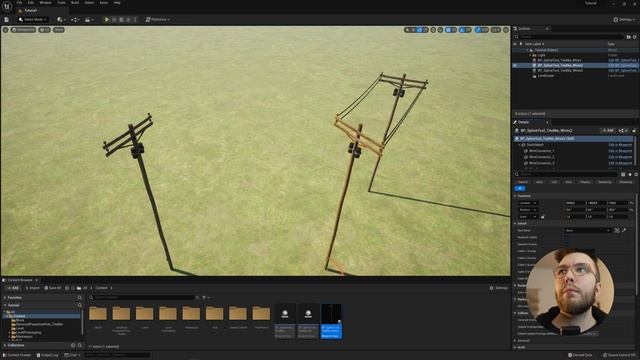Open the camera speed setting in viewport
The height and width of the screenshot is (360, 640).
click(x=496, y=30)
